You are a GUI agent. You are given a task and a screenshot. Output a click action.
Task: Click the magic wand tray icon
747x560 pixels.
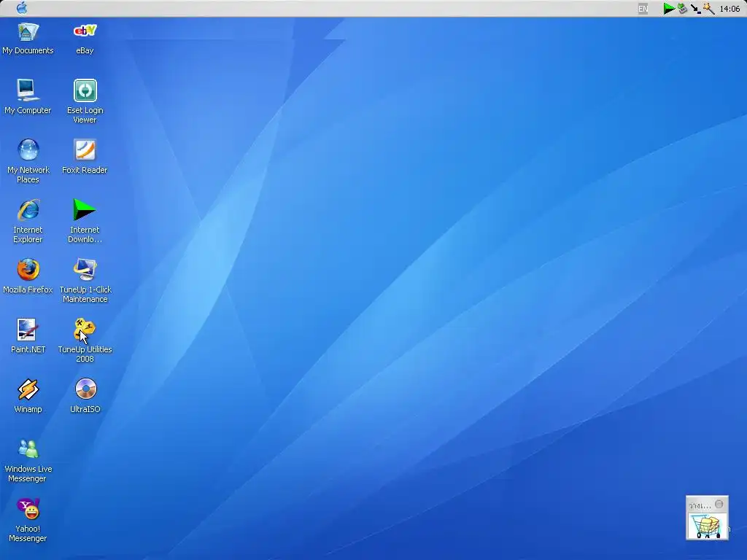click(708, 9)
